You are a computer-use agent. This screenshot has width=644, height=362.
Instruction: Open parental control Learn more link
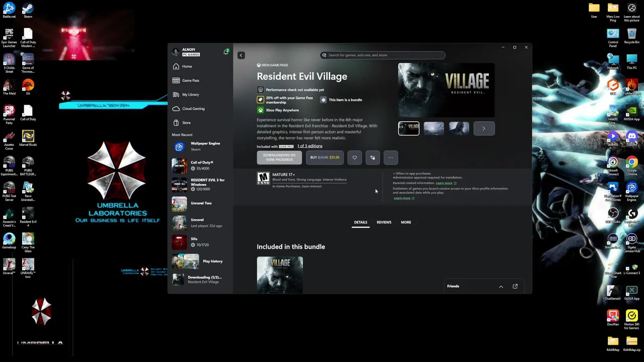[446, 183]
